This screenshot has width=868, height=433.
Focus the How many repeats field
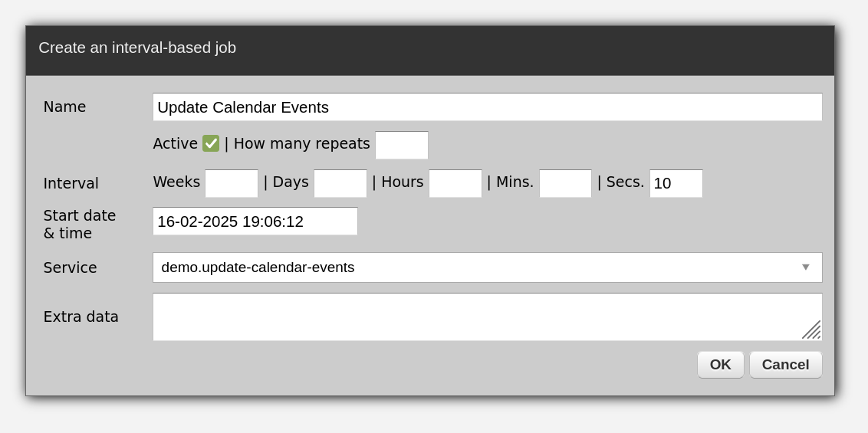point(401,145)
